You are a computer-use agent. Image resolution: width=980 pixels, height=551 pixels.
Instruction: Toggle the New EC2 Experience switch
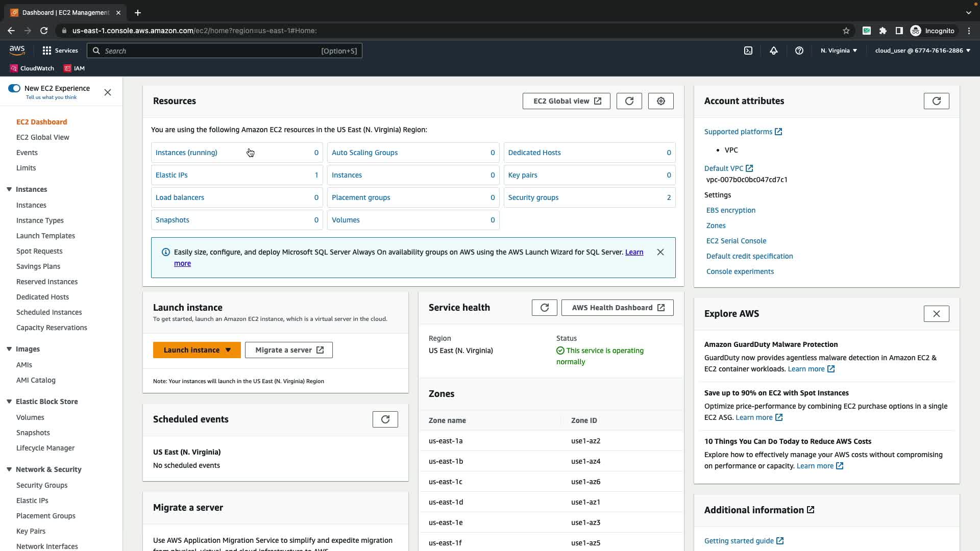click(14, 88)
